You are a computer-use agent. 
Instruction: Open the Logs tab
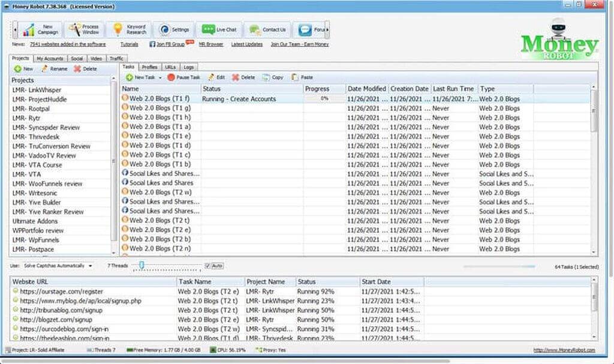click(x=188, y=67)
